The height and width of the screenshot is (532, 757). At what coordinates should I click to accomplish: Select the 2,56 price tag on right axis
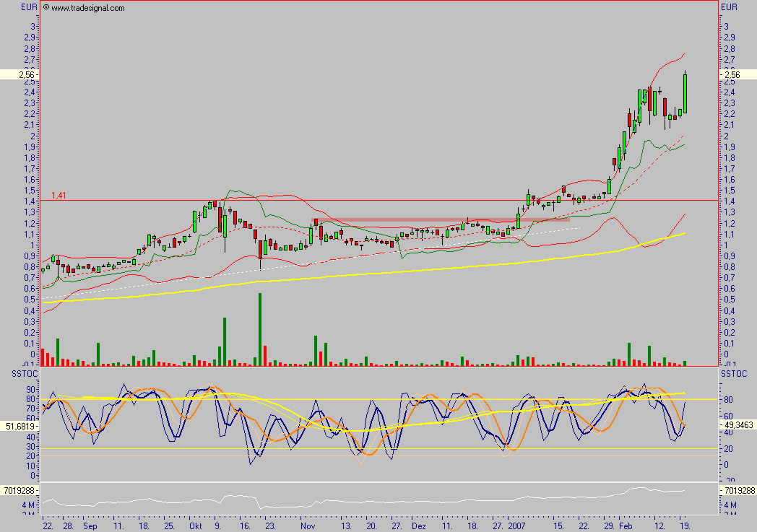pyautogui.click(x=732, y=74)
